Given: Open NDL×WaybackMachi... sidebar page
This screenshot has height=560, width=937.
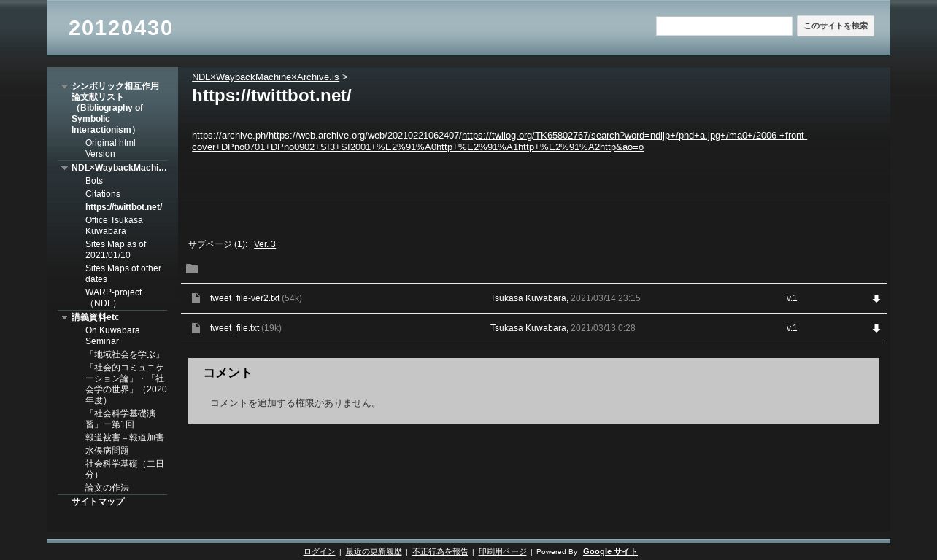Looking at the screenshot, I should coord(119,168).
